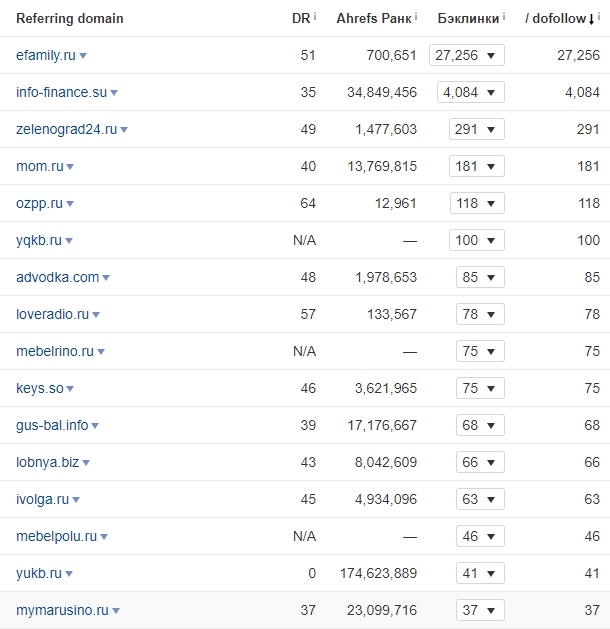Open ivolga.ru domain link

pyautogui.click(x=43, y=499)
